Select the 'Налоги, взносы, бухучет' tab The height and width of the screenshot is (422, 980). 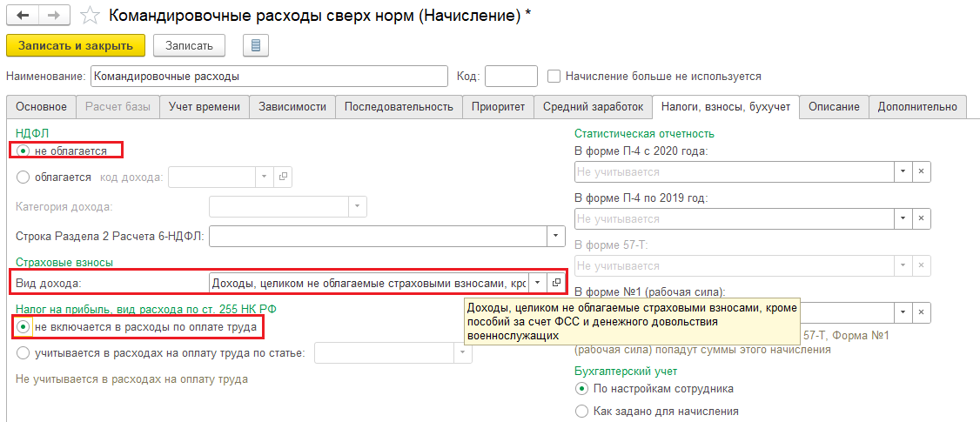tap(726, 107)
